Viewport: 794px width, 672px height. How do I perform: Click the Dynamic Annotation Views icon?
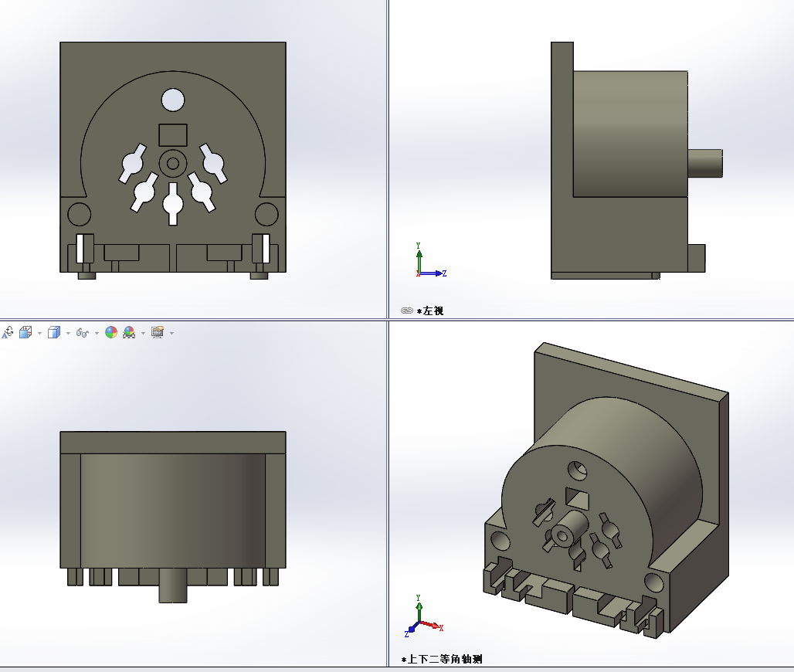(x=8, y=332)
